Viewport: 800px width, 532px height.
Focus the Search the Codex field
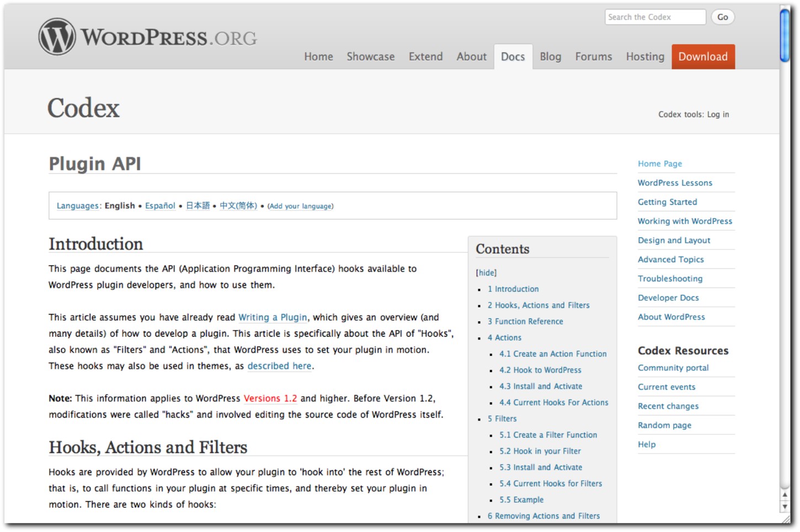(655, 17)
